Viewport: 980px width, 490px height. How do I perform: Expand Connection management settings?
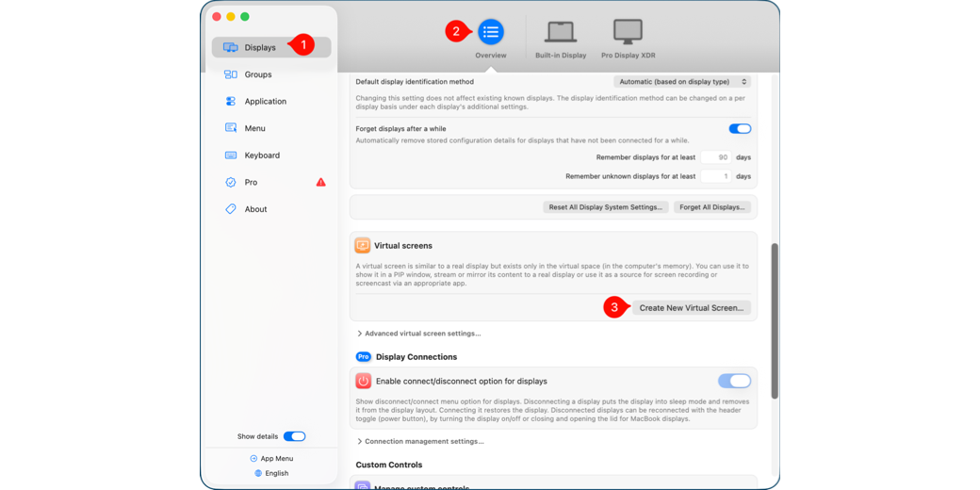tap(420, 441)
